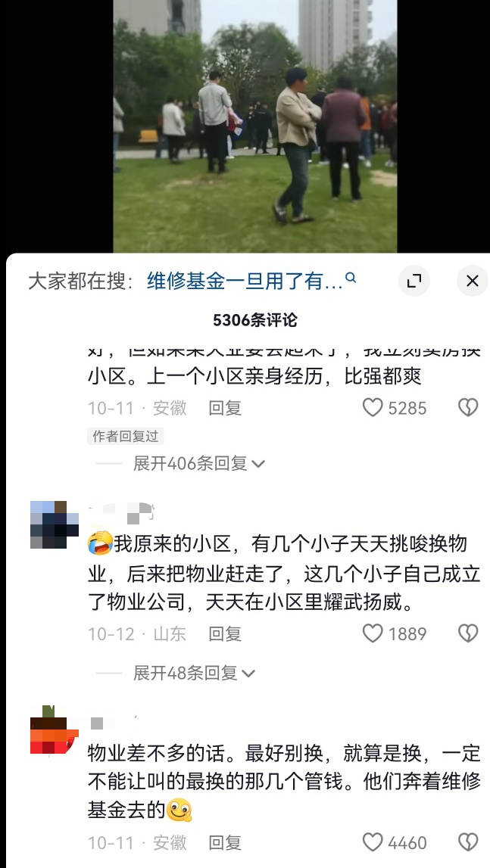The image size is (490, 868).
Task: Tap broken-heart dislike on the 1889-likes comment
Action: 468,633
